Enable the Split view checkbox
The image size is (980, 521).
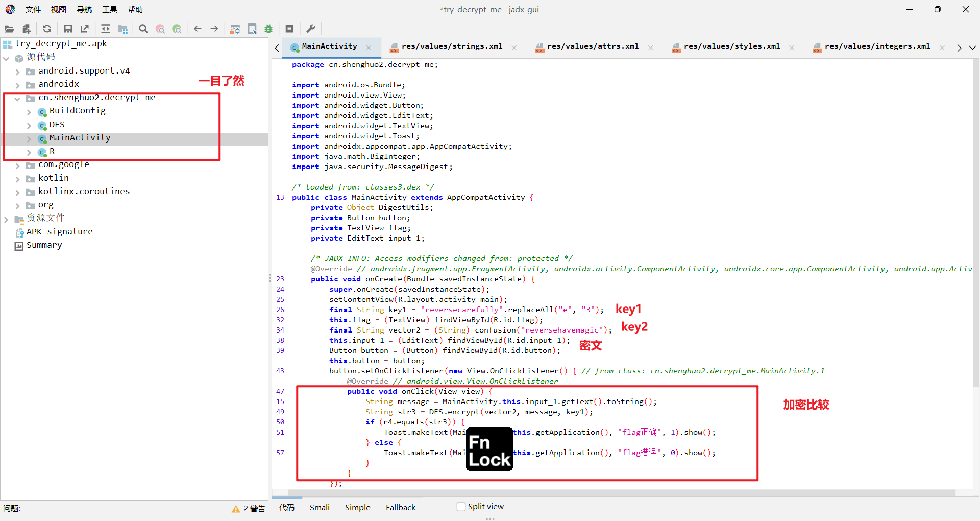tap(461, 507)
